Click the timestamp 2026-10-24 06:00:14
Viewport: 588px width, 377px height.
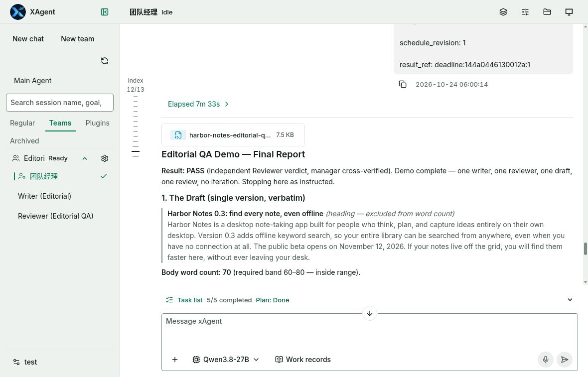451,84
